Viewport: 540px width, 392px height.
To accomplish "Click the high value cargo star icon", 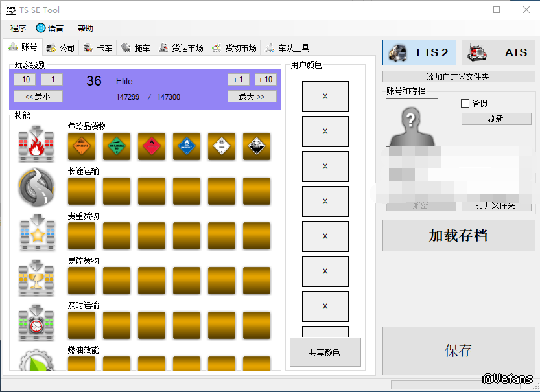I will 36,232.
